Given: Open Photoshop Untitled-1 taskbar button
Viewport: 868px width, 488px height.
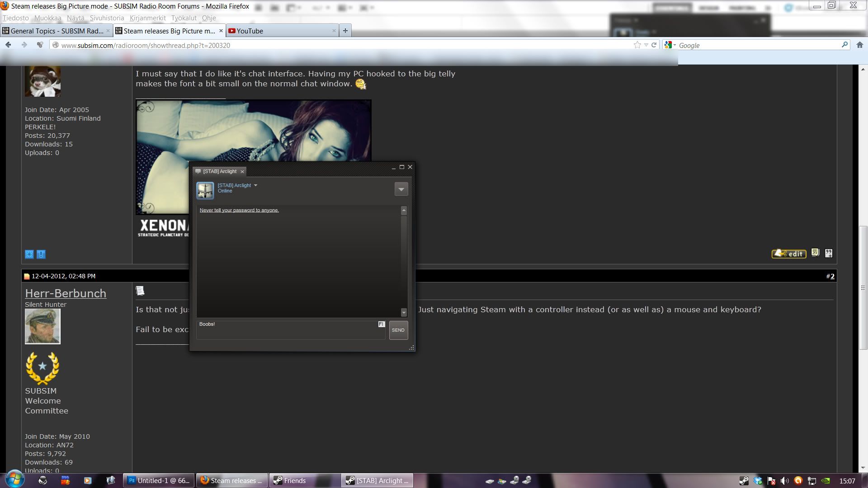Looking at the screenshot, I should coord(159,481).
